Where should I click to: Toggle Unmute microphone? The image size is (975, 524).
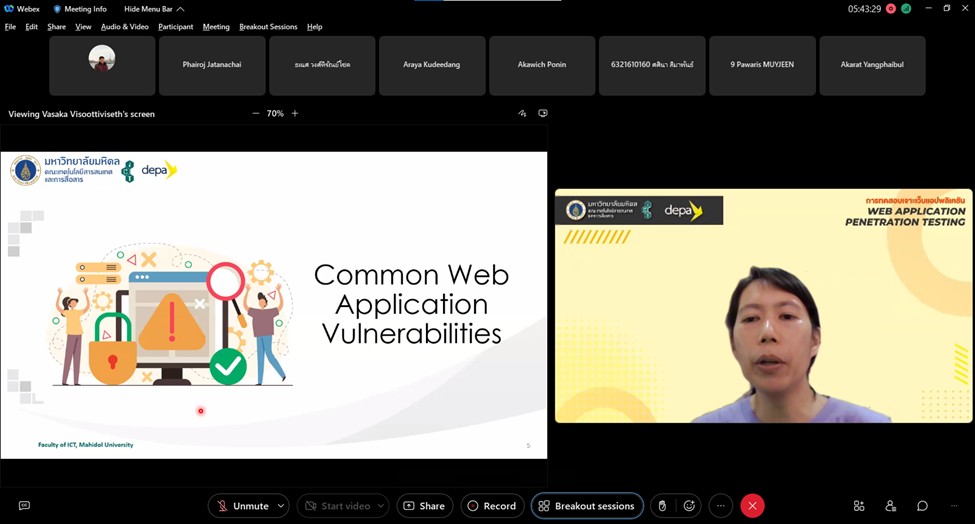[241, 506]
